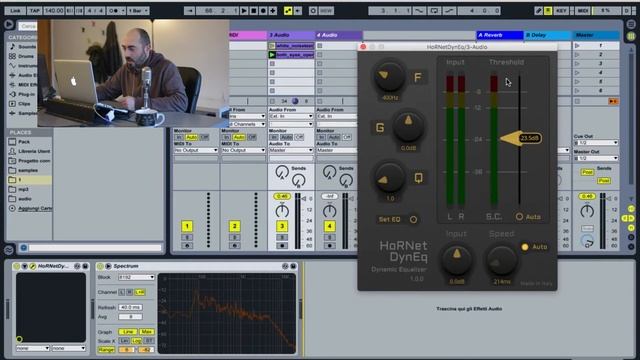Image resolution: width=640 pixels, height=360 pixels.
Task: Open Spectrum Block size dropdown
Action: click(x=136, y=277)
